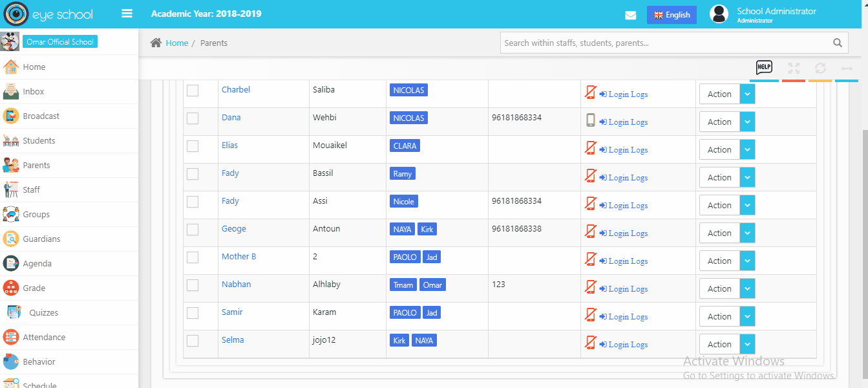
Task: Click the Omar Official School label
Action: tap(60, 42)
